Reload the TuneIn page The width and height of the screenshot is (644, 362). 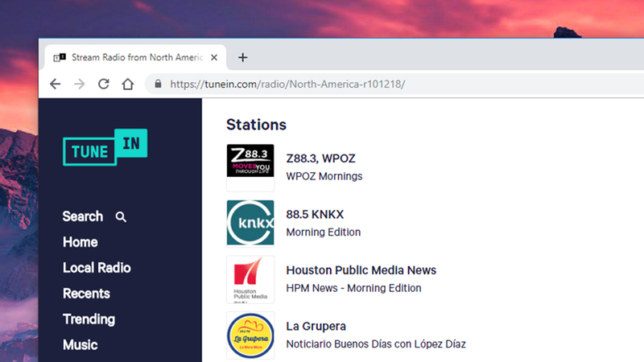[104, 84]
